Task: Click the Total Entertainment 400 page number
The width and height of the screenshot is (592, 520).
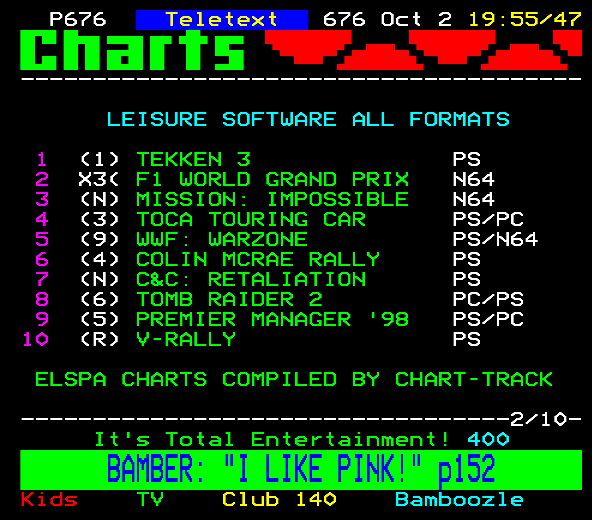Action: click(488, 439)
